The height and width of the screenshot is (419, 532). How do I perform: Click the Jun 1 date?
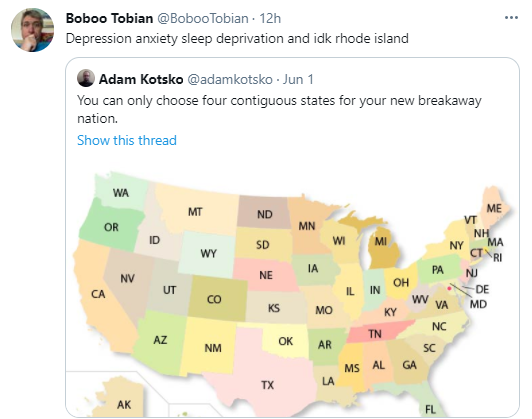pyautogui.click(x=298, y=79)
